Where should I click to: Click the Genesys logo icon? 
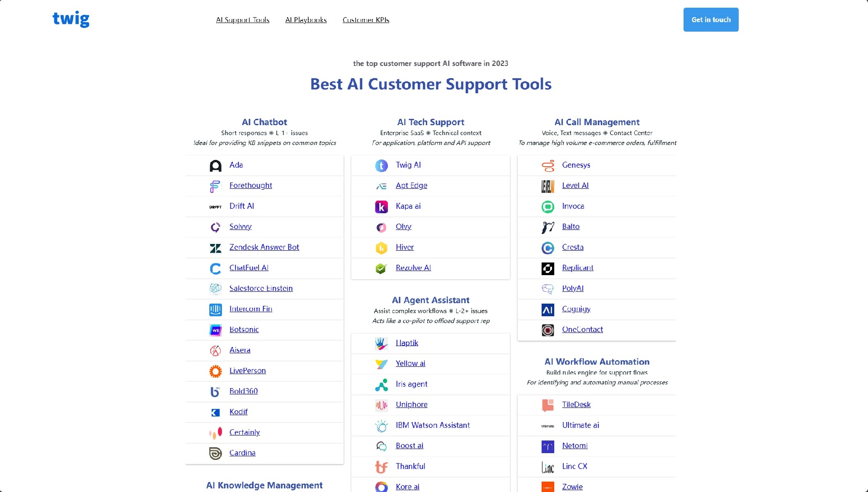(548, 166)
